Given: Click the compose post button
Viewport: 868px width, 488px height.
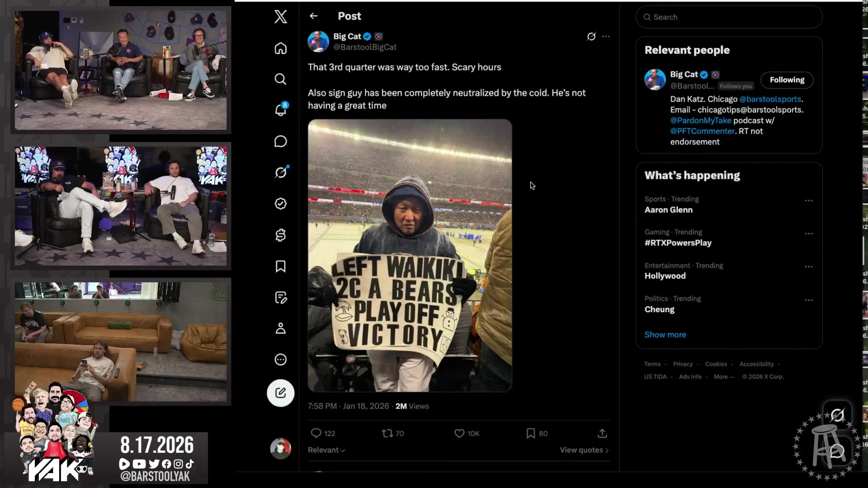Looking at the screenshot, I should pyautogui.click(x=280, y=393).
